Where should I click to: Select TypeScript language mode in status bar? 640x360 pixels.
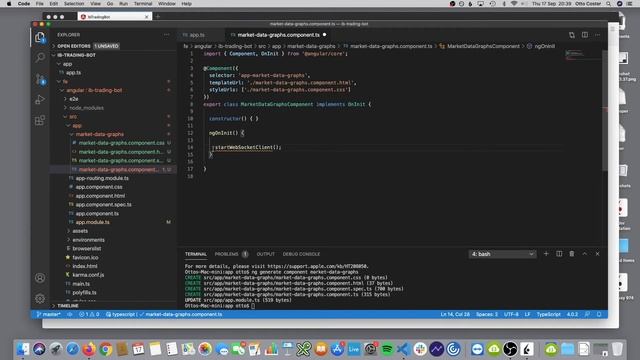(549, 314)
